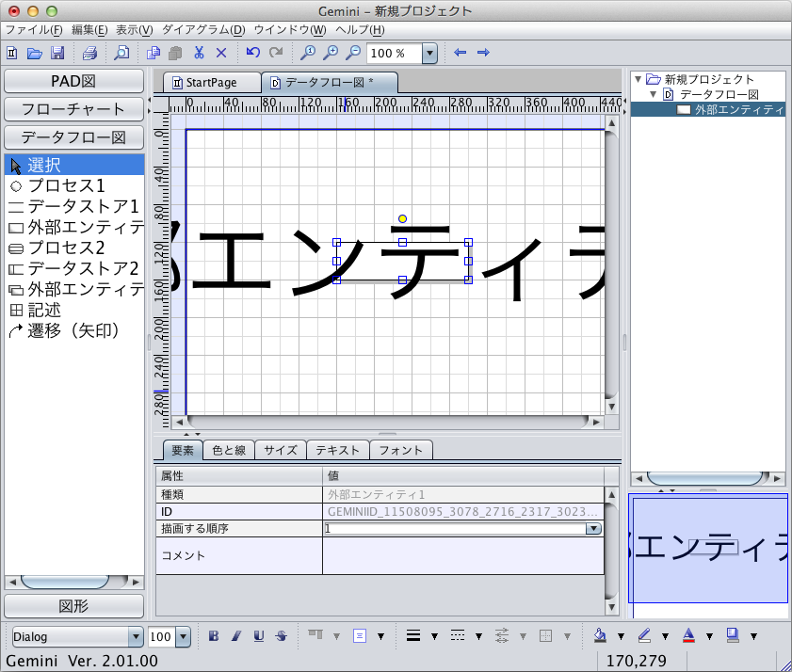Click the shadow effect icon

click(733, 635)
